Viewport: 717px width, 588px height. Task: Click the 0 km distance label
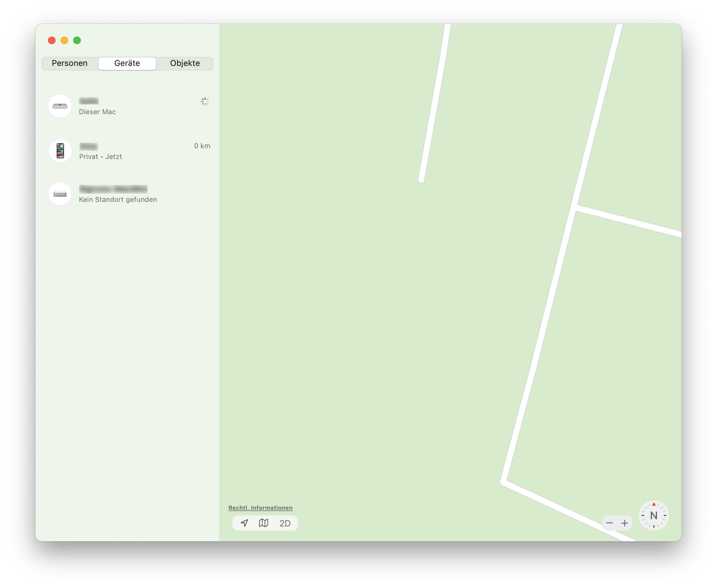(x=202, y=146)
